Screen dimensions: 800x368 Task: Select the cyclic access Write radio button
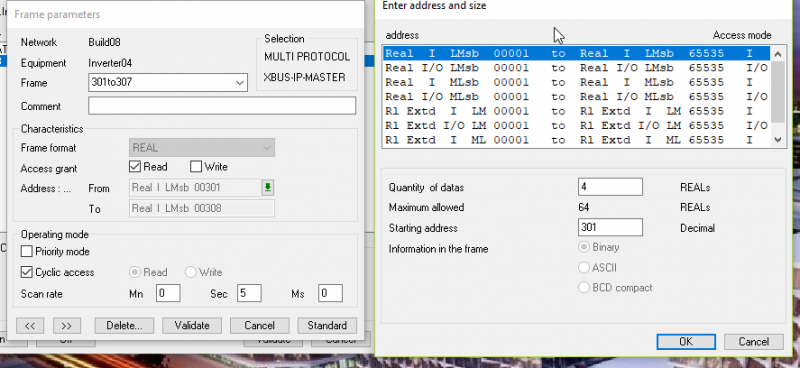coord(191,272)
